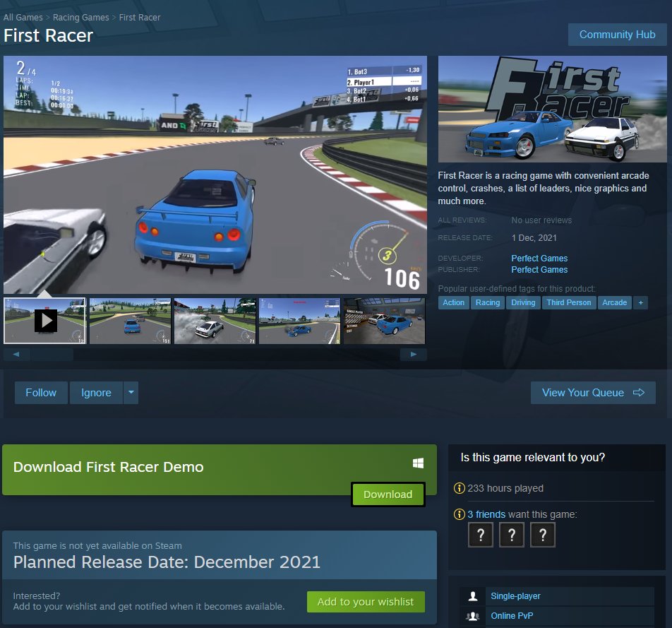672x628 pixels.
Task: Select the Arcade tag
Action: (x=615, y=302)
